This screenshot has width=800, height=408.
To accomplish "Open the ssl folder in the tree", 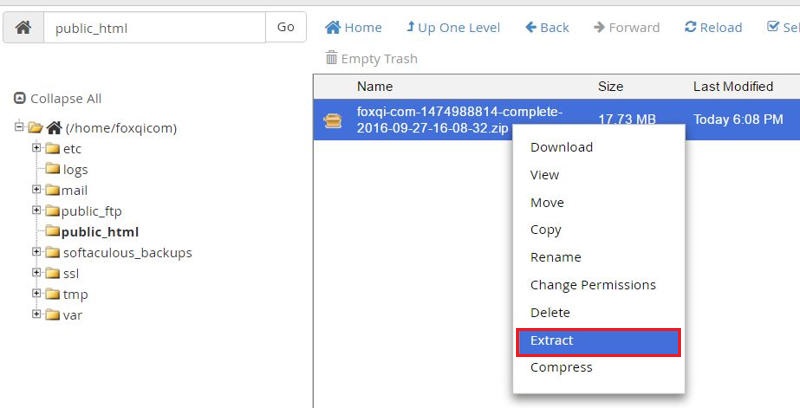I will pyautogui.click(x=71, y=274).
